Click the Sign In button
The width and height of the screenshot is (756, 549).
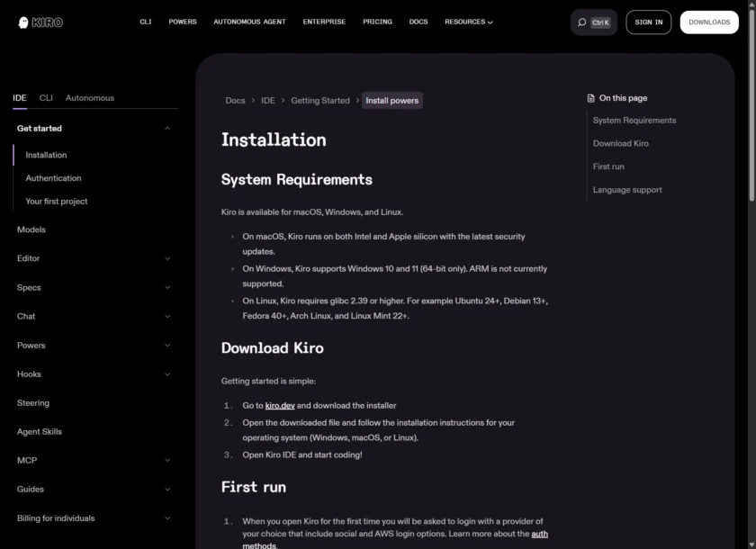[x=648, y=22]
